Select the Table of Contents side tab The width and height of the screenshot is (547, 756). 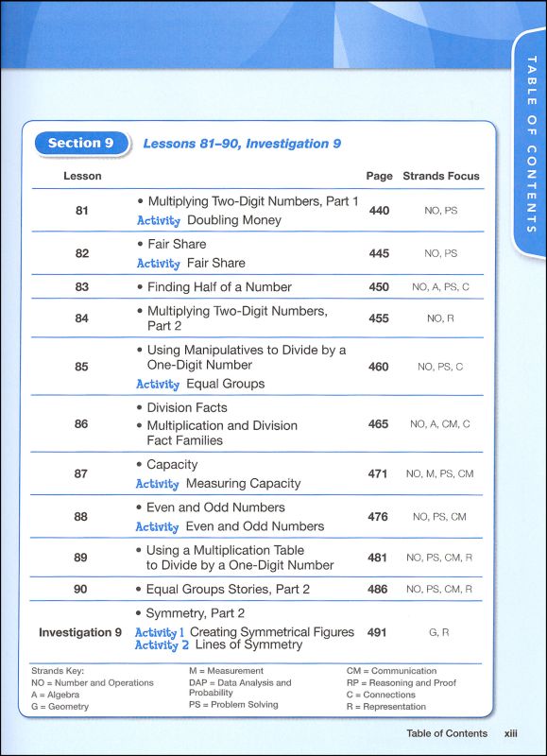530,144
